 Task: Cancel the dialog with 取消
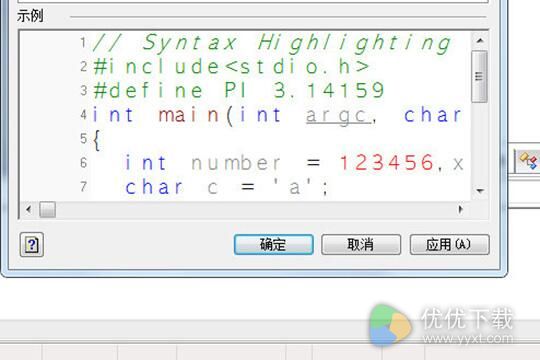[361, 245]
